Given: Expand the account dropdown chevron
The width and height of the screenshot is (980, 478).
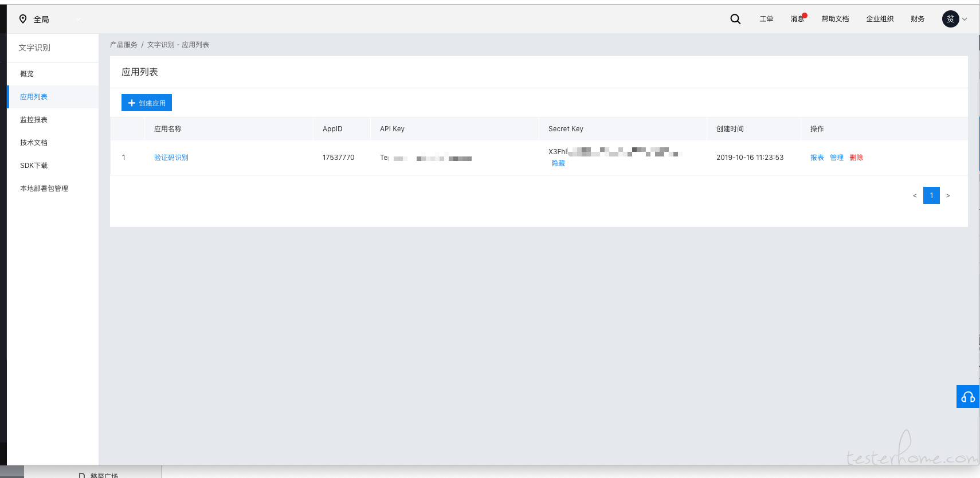Looking at the screenshot, I should click(965, 19).
